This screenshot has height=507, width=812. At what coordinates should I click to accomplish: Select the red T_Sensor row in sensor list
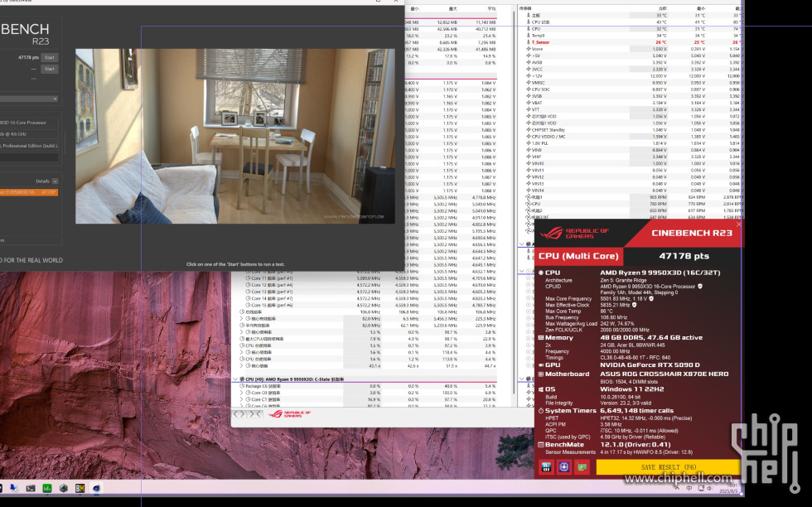633,42
